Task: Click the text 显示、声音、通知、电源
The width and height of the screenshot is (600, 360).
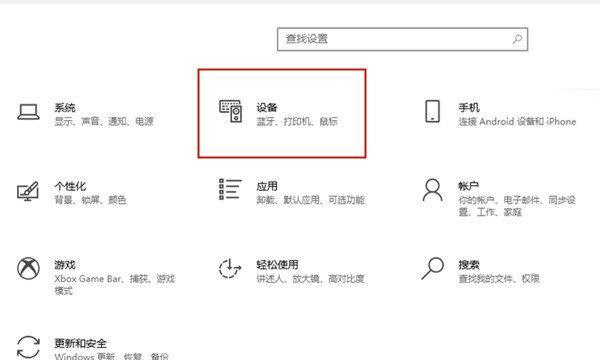Action: [x=104, y=122]
